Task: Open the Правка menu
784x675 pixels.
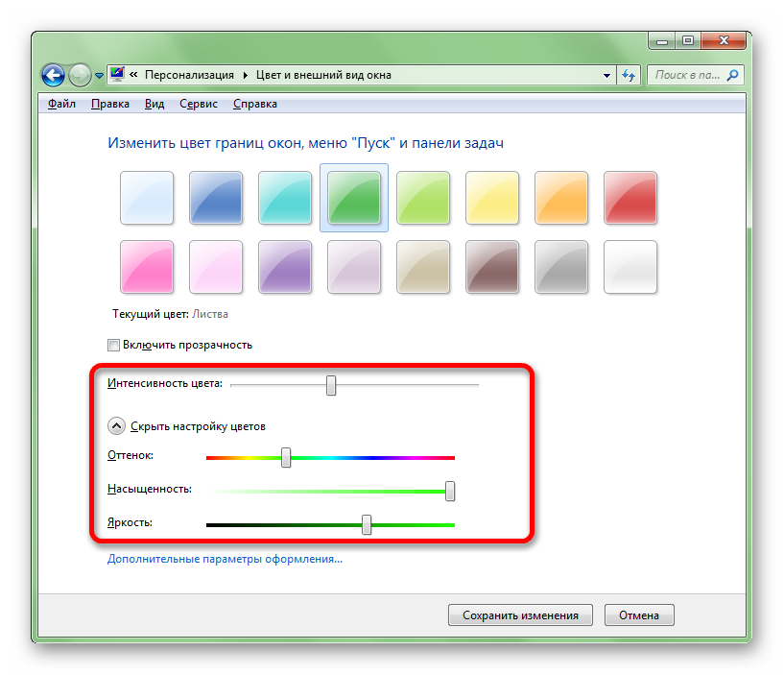Action: pyautogui.click(x=110, y=104)
